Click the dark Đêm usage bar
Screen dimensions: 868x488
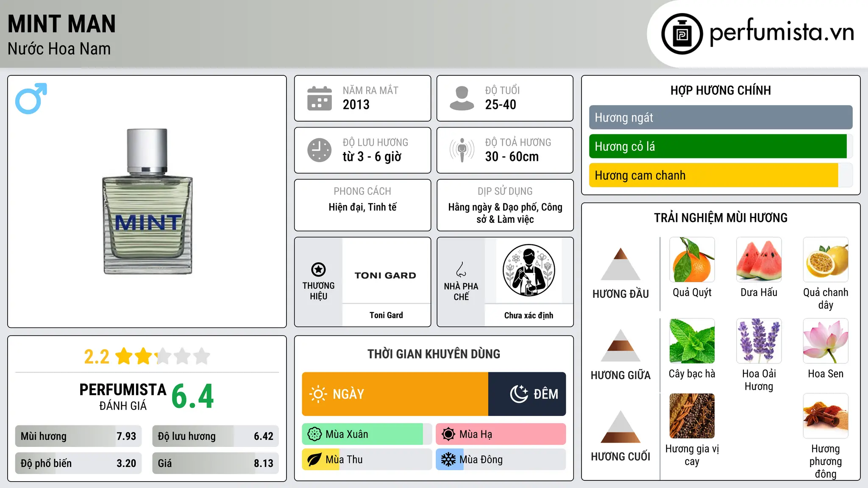527,394
